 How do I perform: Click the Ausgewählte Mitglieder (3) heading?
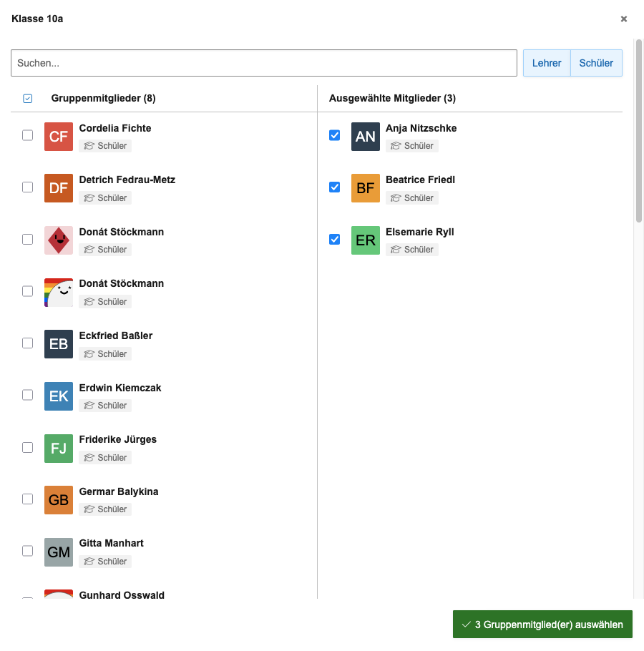(x=392, y=99)
